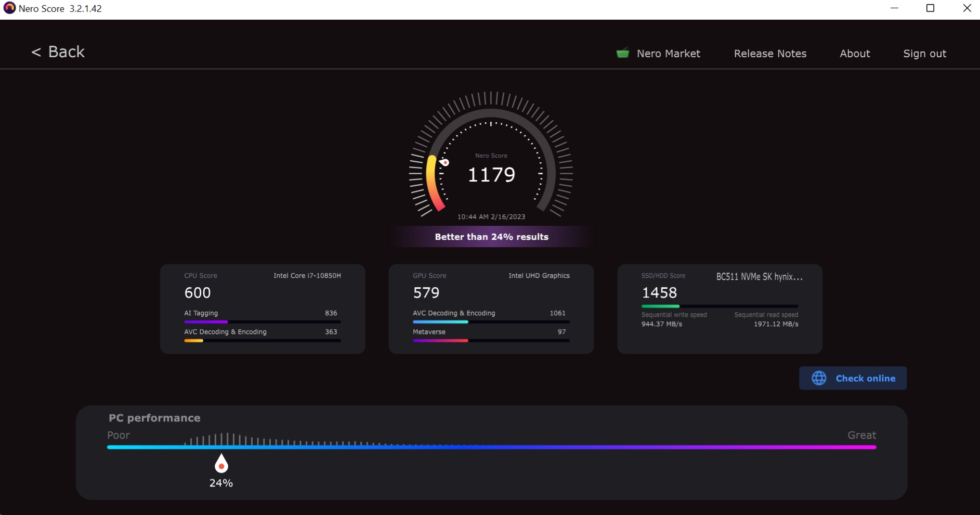Click the Intel Core i7-10850H processor name
The width and height of the screenshot is (980, 515).
[x=307, y=276]
